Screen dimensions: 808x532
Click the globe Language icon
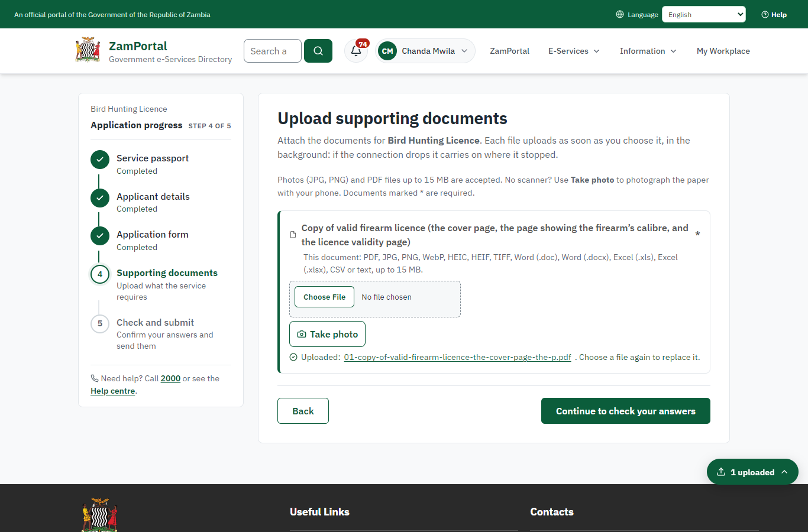[620, 14]
